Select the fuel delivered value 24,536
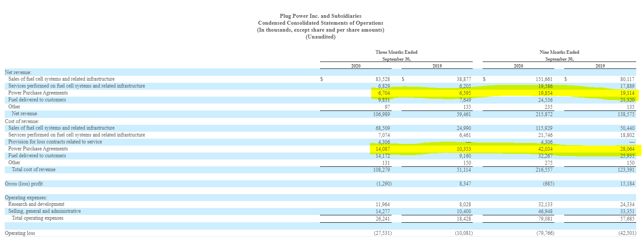The width and height of the screenshot is (644, 237). (x=545, y=100)
